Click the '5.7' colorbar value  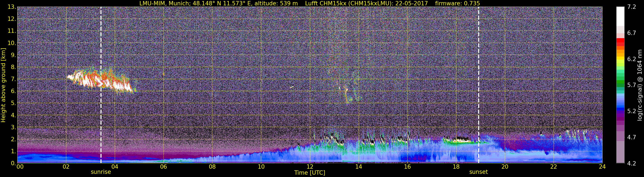tap(632, 85)
